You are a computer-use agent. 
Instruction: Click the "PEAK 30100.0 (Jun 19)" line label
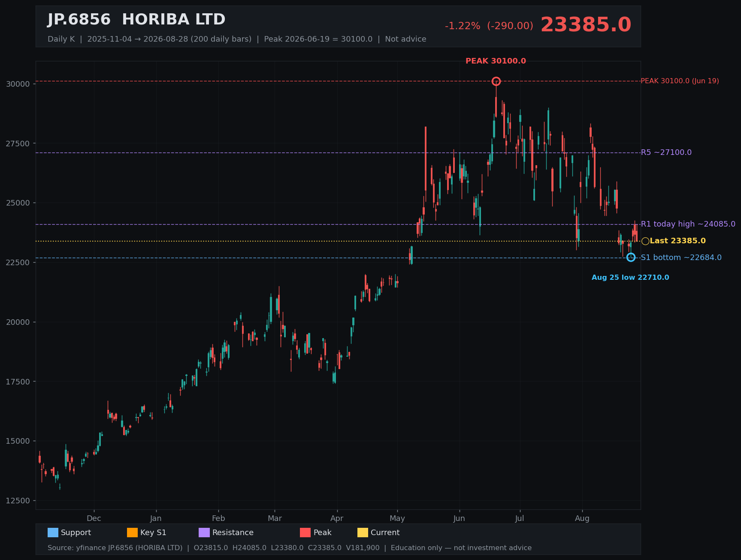coord(680,81)
